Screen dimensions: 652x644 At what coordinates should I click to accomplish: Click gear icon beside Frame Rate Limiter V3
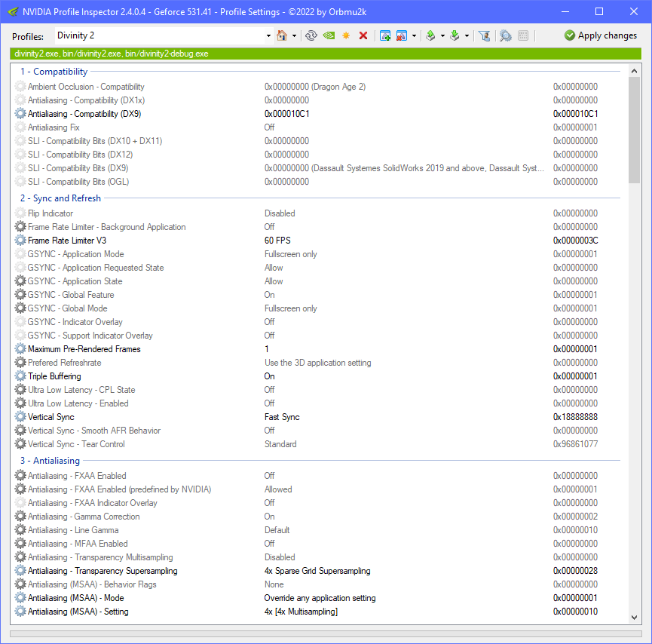pyautogui.click(x=20, y=241)
